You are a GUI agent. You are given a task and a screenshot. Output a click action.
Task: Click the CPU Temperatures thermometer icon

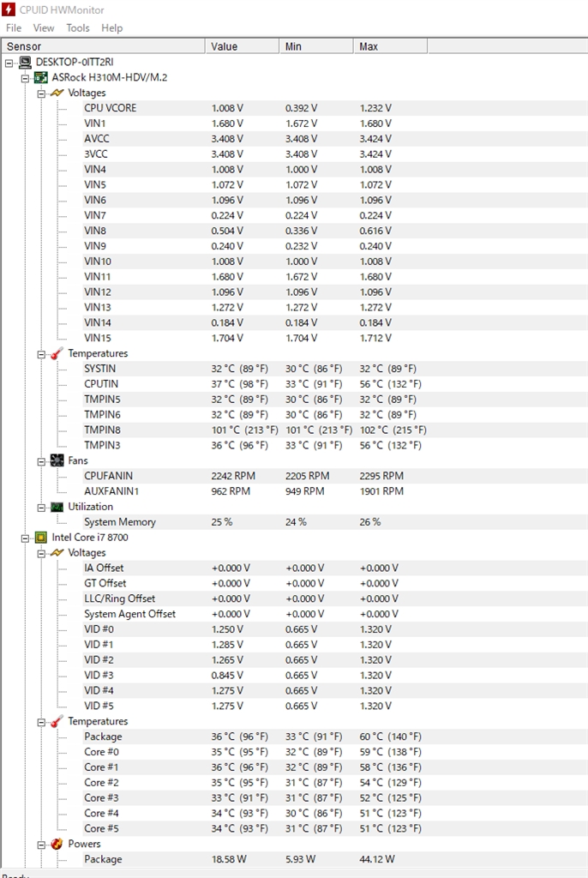[x=57, y=721]
